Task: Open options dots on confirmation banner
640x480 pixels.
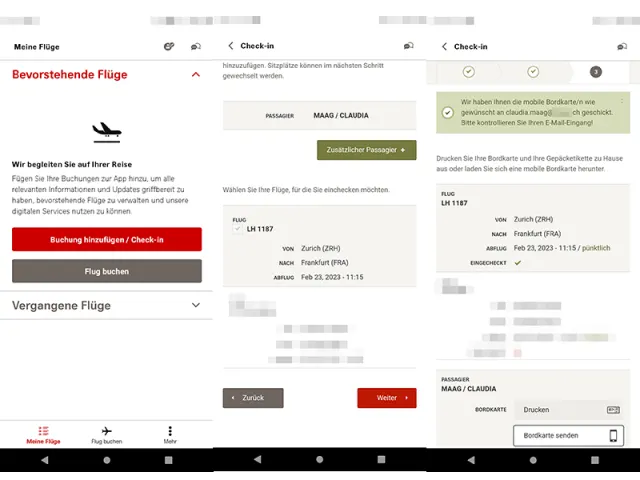Action: 622,100
